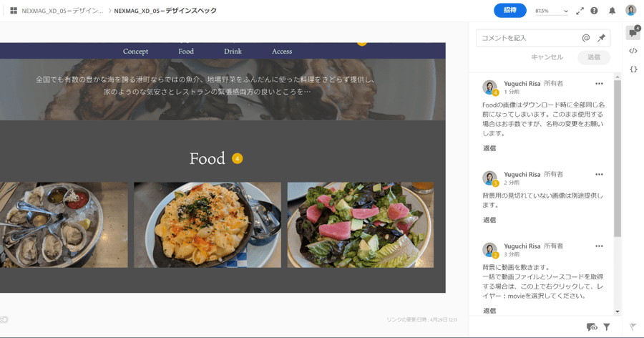This screenshot has width=644, height=338.
Task: Reply to the 背景用の見切れていない画像 comment
Action: (x=489, y=220)
